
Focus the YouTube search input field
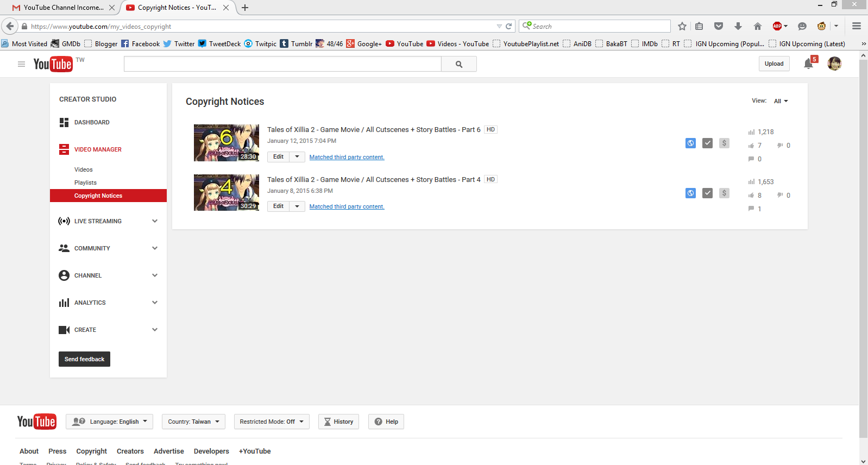282,64
